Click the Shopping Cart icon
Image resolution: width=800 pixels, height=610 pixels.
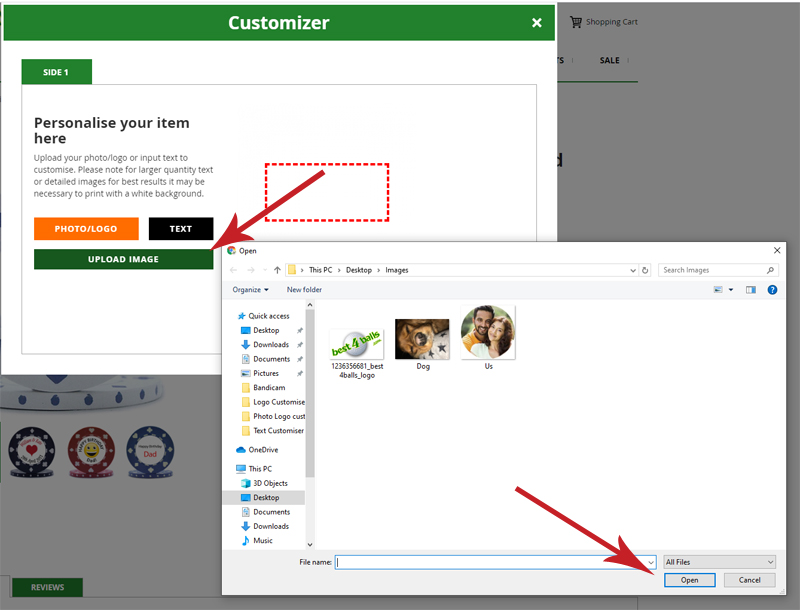pos(576,22)
